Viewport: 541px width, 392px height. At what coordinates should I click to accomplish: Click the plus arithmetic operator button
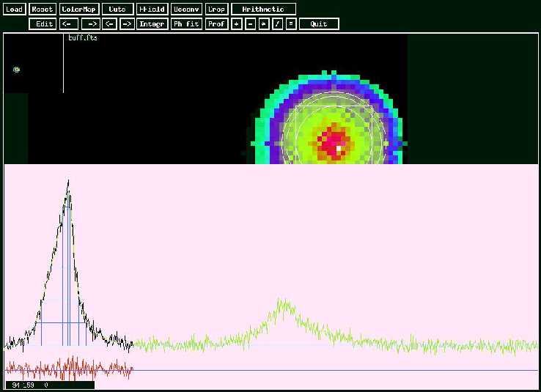tap(236, 24)
